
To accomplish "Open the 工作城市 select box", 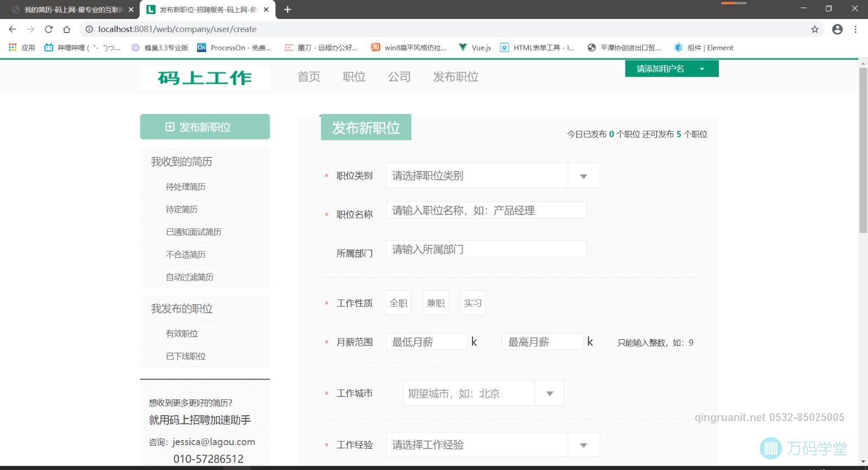I will 483,393.
